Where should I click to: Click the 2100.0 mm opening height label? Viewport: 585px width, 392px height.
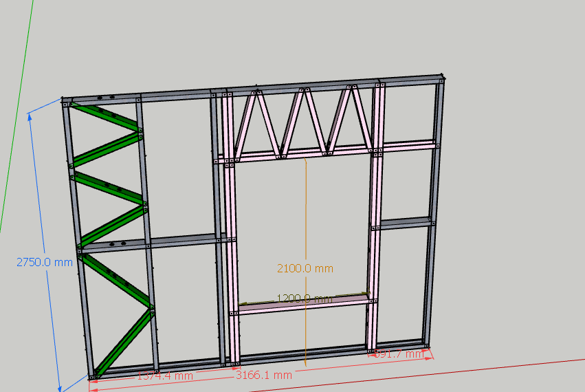click(x=305, y=268)
